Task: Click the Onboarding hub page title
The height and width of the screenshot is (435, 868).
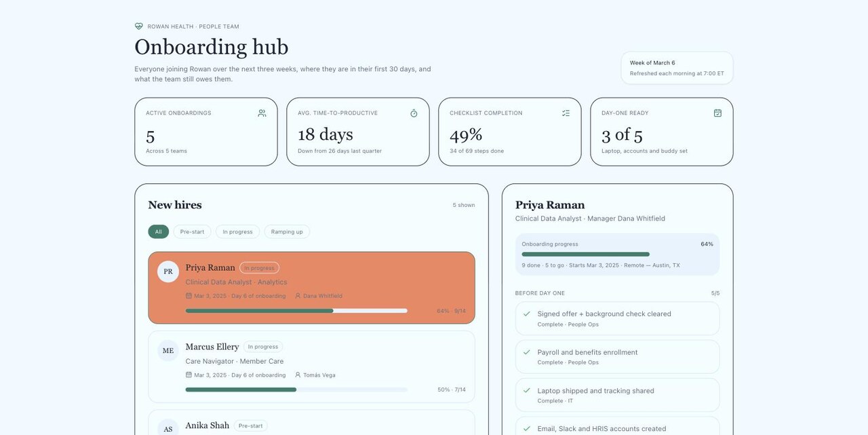Action: pos(212,47)
